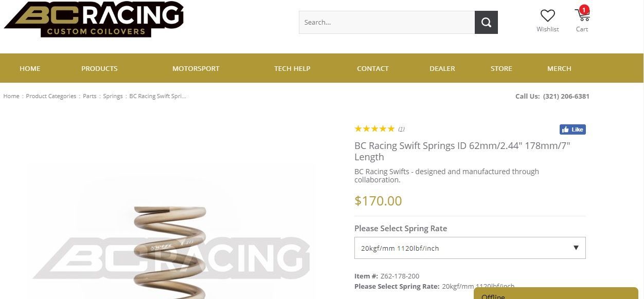Open the PRODUCTS menu
The height and width of the screenshot is (299, 644).
point(99,68)
